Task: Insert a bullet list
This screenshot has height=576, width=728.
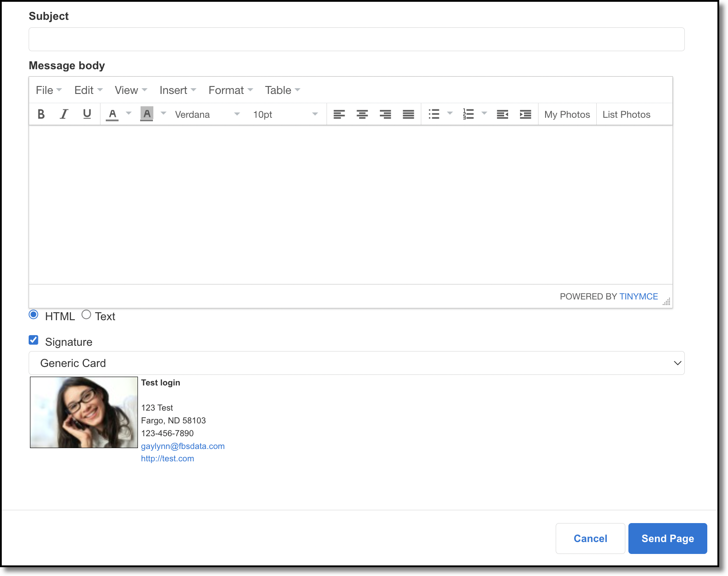Action: (x=434, y=114)
